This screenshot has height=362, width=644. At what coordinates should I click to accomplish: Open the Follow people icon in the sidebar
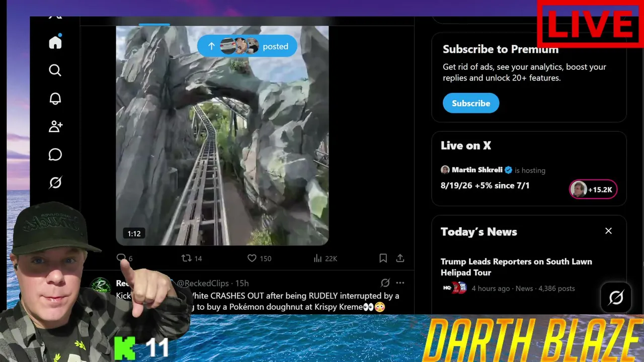55,126
